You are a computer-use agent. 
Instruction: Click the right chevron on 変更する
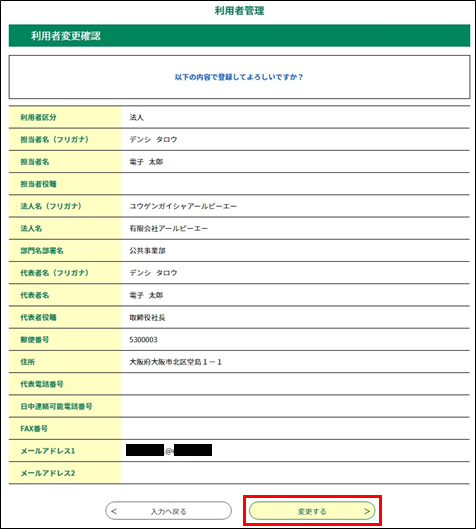pyautogui.click(x=367, y=511)
